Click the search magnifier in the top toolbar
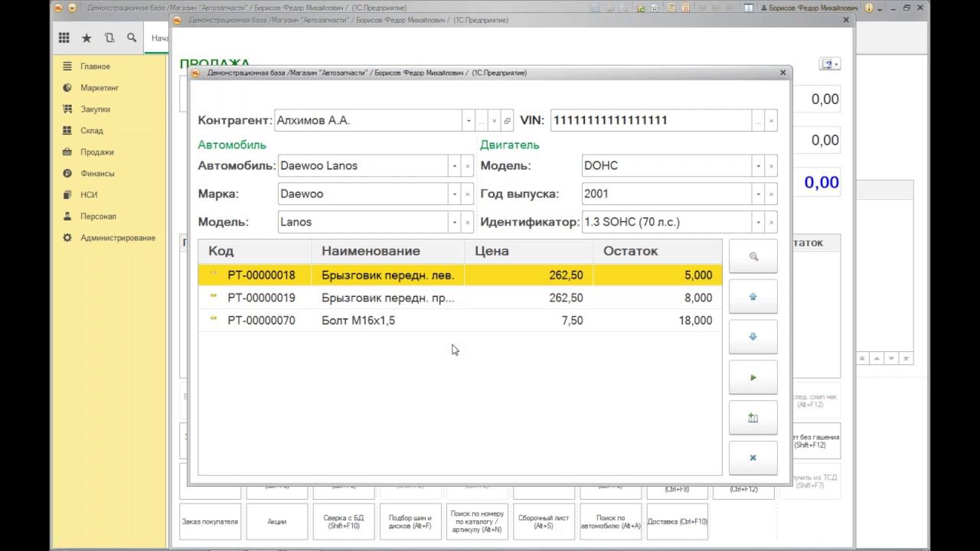This screenshot has width=980, height=551. (x=132, y=37)
